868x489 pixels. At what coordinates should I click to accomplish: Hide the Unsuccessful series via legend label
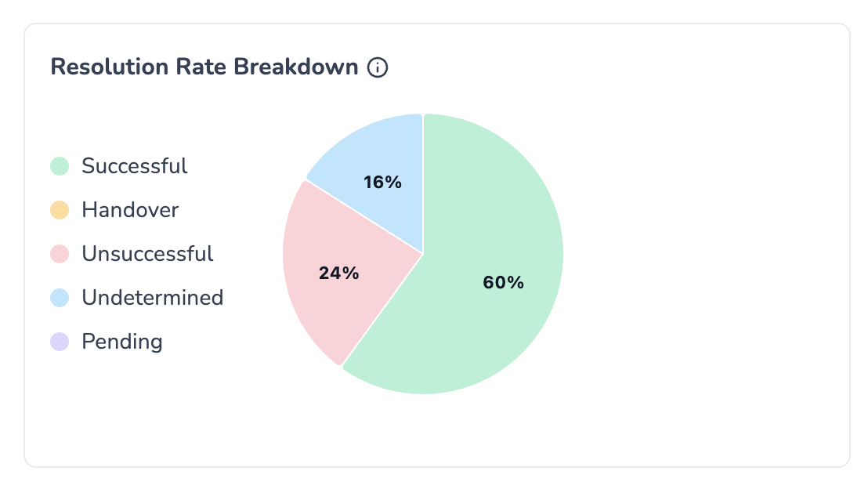[147, 254]
